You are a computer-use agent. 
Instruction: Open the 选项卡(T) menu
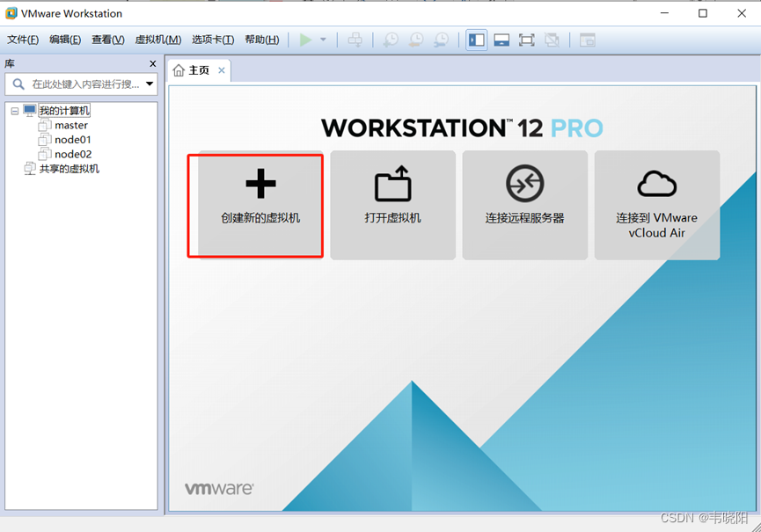(x=213, y=40)
